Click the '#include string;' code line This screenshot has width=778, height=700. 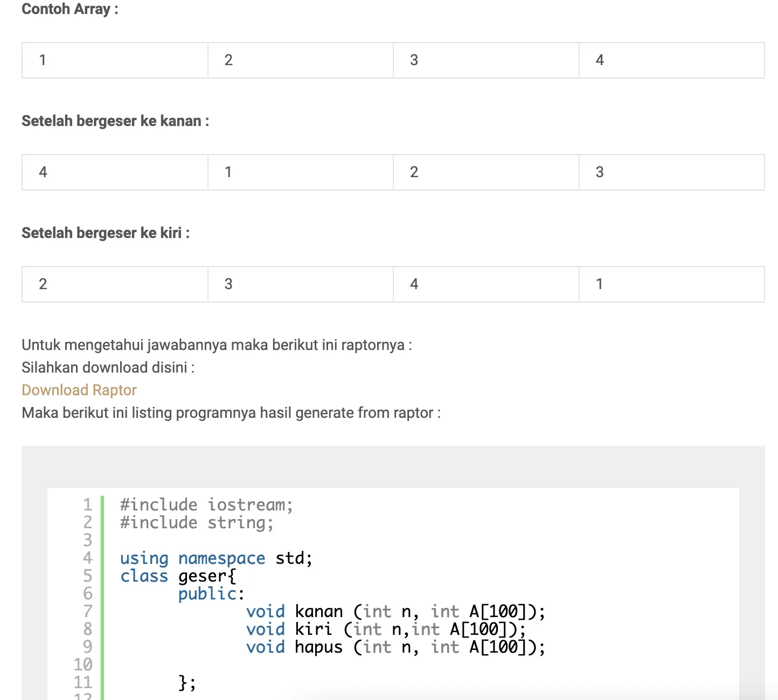tap(197, 523)
